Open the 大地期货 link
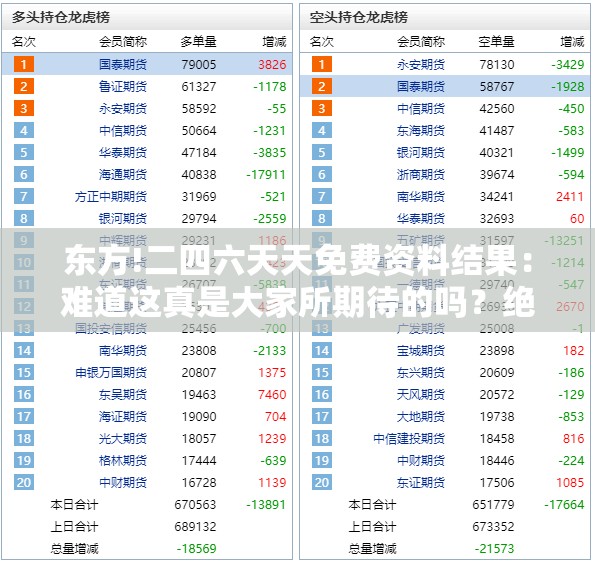595x561 pixels. click(420, 416)
